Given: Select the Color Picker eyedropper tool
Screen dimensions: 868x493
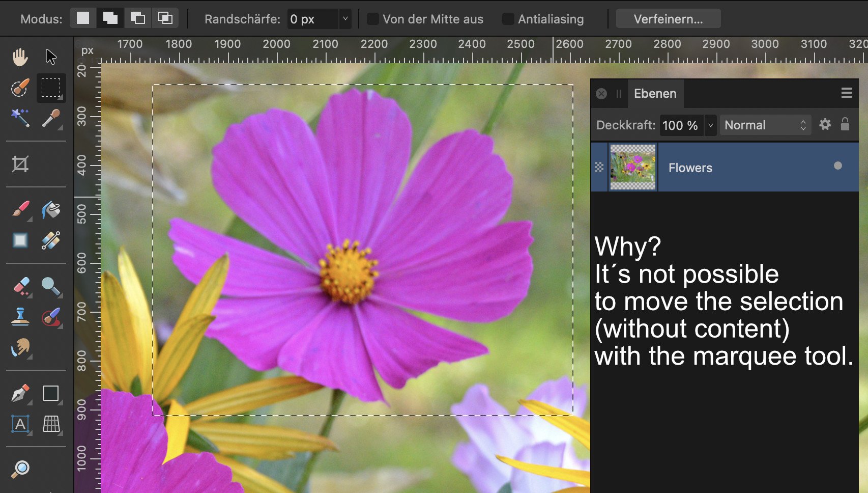Looking at the screenshot, I should [51, 118].
